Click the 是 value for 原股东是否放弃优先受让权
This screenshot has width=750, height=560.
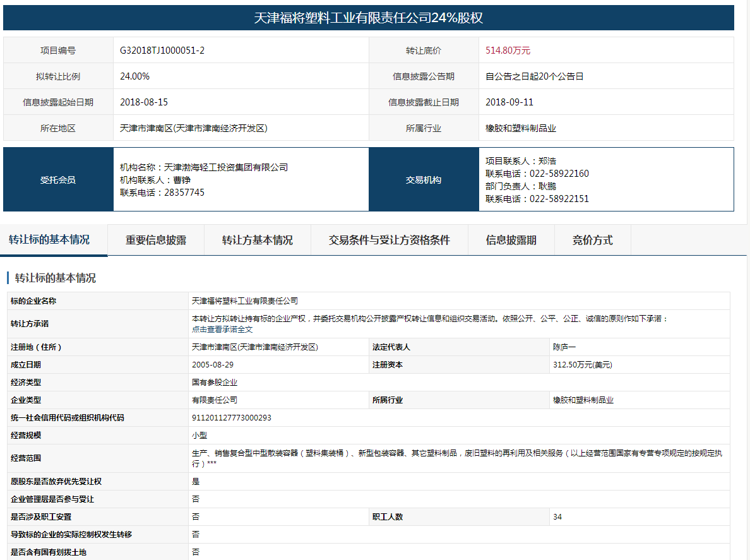click(196, 482)
